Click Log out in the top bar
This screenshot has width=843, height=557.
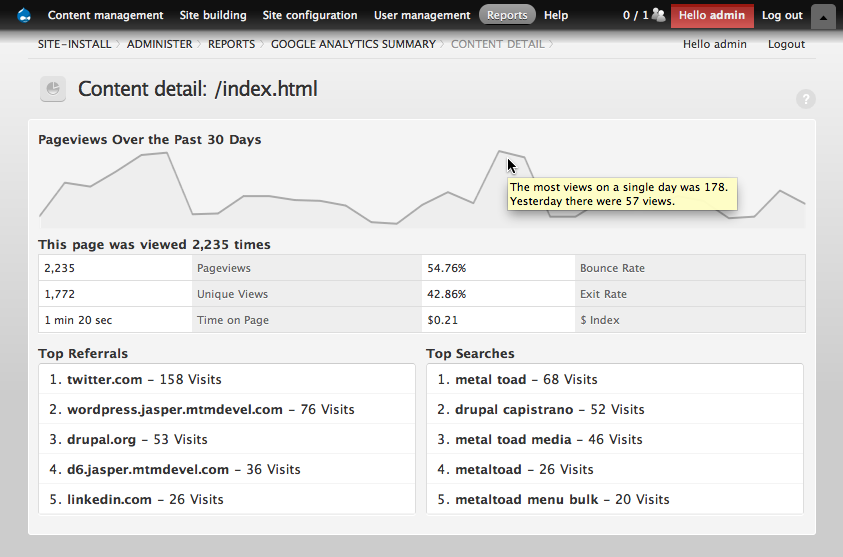click(782, 15)
